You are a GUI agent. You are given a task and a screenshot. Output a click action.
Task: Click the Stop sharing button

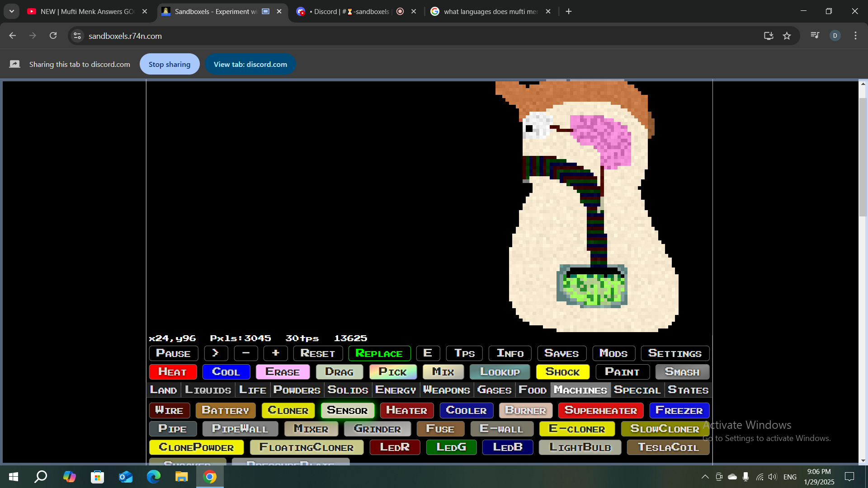pyautogui.click(x=170, y=64)
